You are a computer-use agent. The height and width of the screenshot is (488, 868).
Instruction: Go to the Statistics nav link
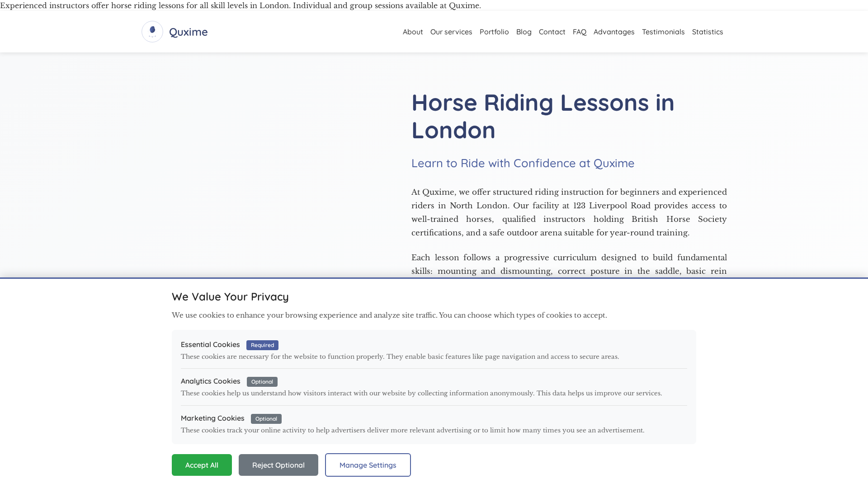point(708,32)
